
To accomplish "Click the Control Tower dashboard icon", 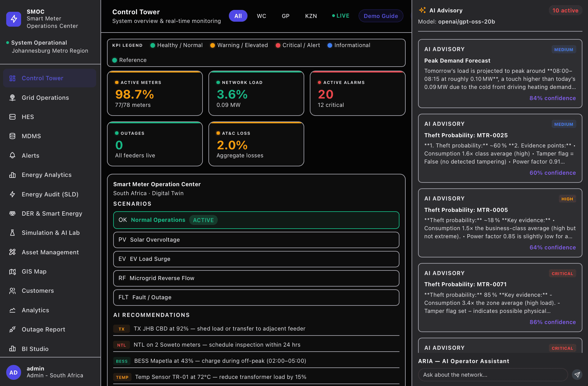I will pyautogui.click(x=12, y=78).
